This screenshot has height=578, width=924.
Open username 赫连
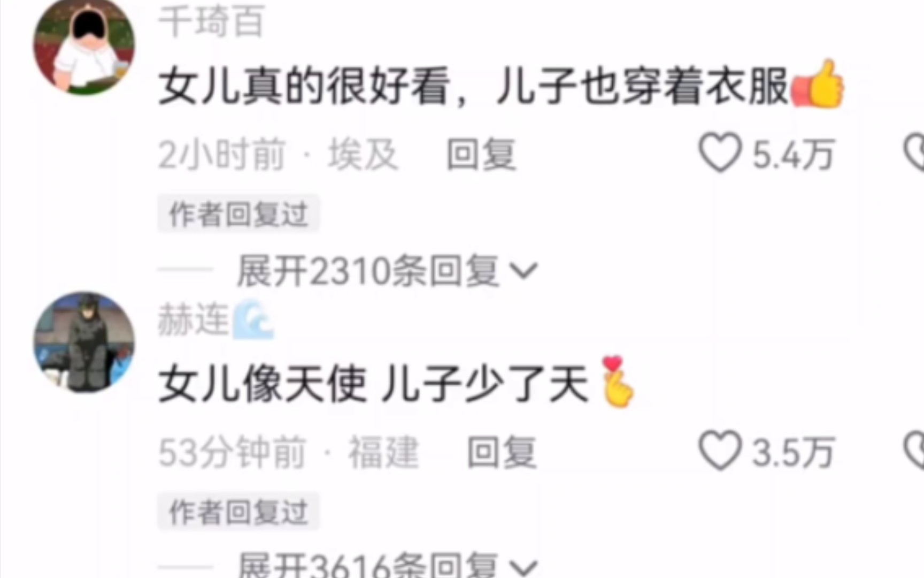[194, 320]
